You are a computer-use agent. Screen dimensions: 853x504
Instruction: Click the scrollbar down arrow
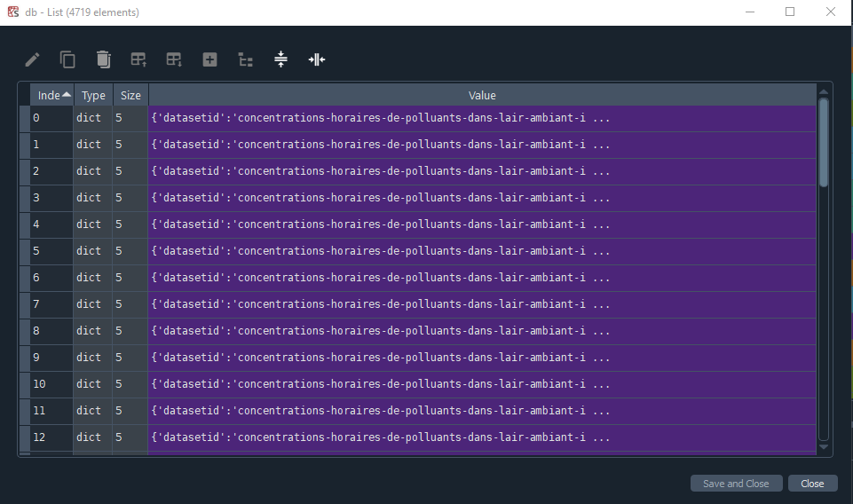click(824, 447)
